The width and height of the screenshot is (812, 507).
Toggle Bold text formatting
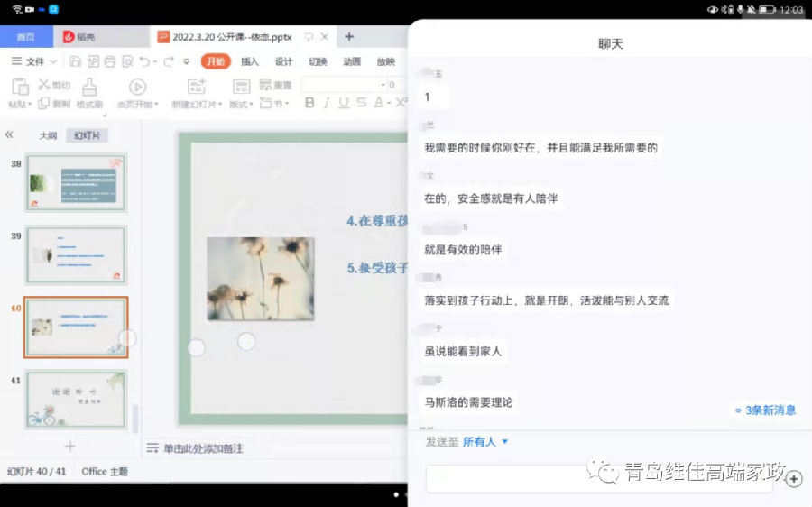[x=309, y=103]
